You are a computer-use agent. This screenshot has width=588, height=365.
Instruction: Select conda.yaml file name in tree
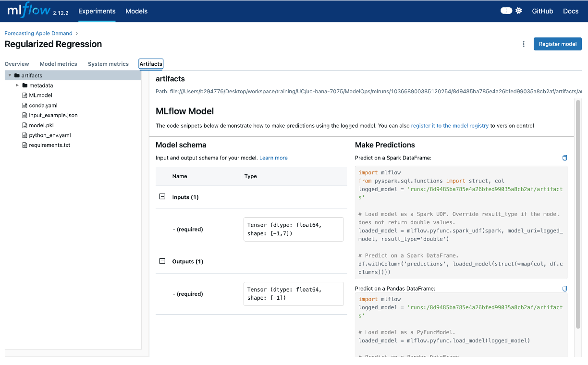pyautogui.click(x=43, y=105)
